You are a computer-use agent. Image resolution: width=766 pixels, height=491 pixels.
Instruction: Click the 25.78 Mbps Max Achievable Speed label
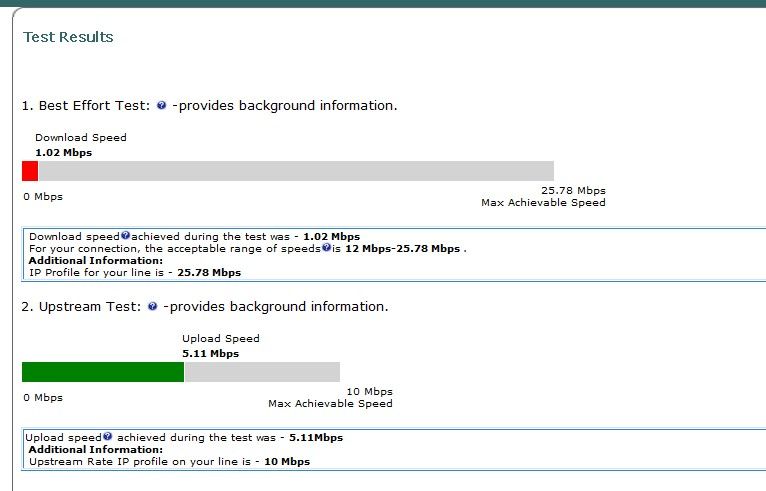[x=543, y=196]
